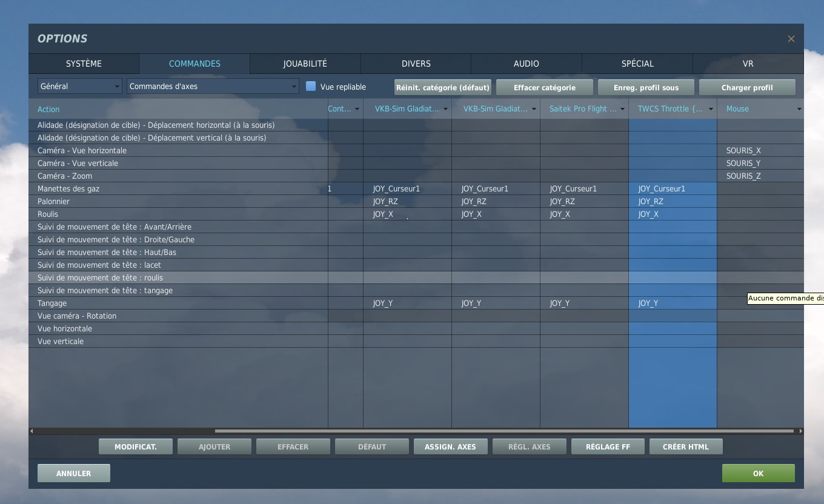Viewport: 824px width, 504px height.
Task: Open the RÉGLAGE FF settings
Action: pos(608,446)
